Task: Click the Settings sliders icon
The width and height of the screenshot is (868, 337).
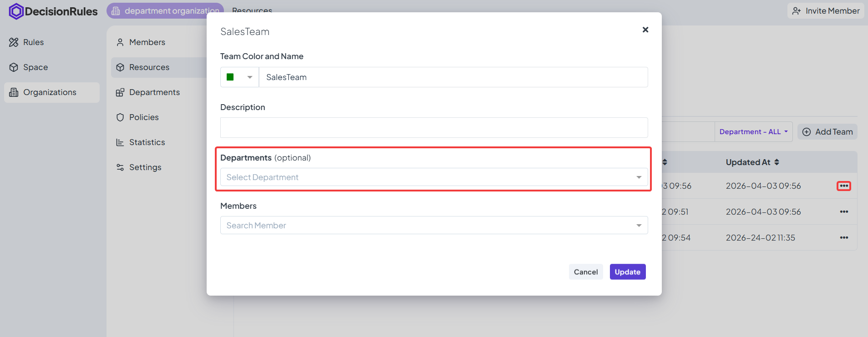Action: tap(120, 167)
